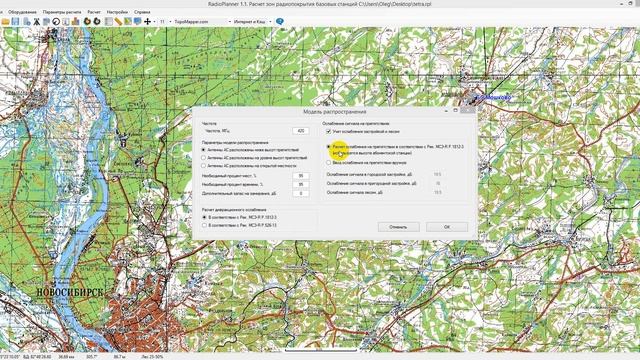Select diffraction per Rec. P.1812-3 radio
Screen dimensions: 640x360
(x=204, y=218)
